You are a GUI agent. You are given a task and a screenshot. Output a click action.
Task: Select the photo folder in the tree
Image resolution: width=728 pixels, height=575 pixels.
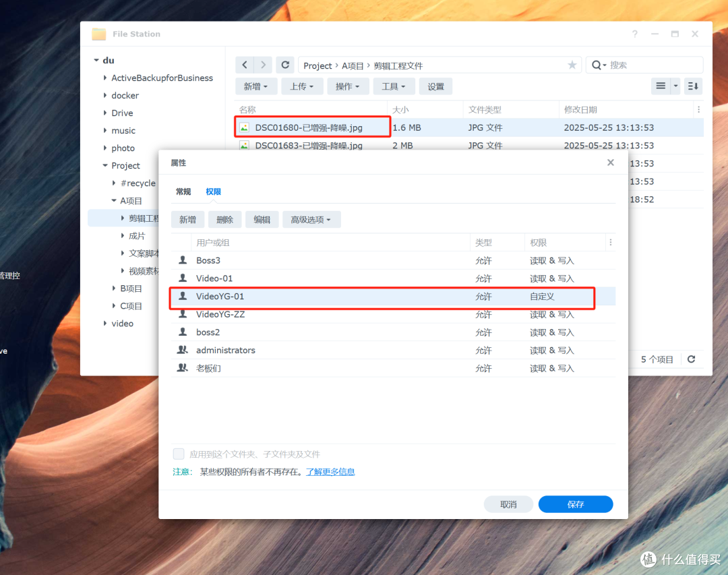pyautogui.click(x=123, y=148)
